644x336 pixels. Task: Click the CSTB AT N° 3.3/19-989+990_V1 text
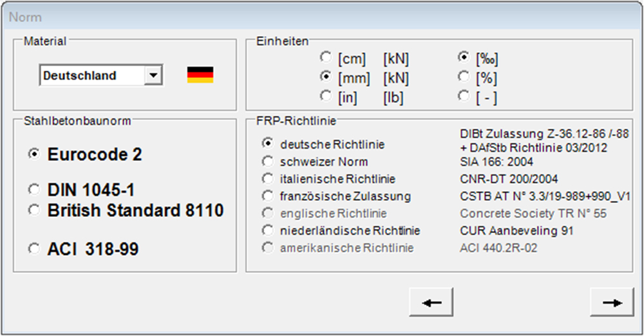(x=545, y=196)
